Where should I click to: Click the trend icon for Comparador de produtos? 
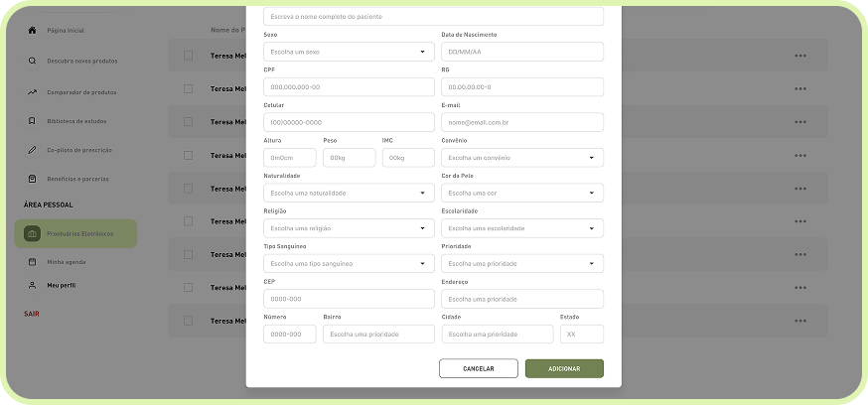(x=32, y=92)
